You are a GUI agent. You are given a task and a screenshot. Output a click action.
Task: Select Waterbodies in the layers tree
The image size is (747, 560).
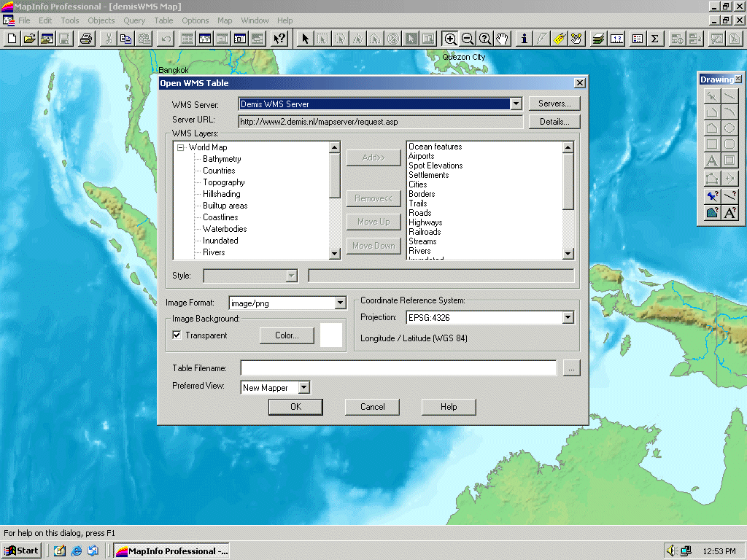click(225, 229)
